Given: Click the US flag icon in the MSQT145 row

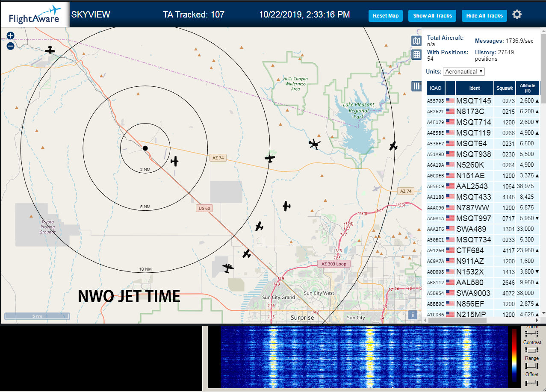Looking at the screenshot, I should [450, 100].
